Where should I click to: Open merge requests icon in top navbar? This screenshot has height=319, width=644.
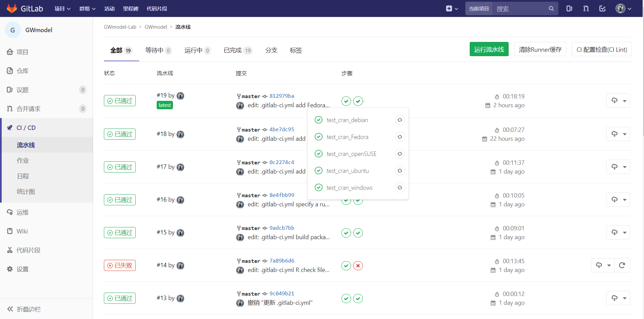point(586,8)
